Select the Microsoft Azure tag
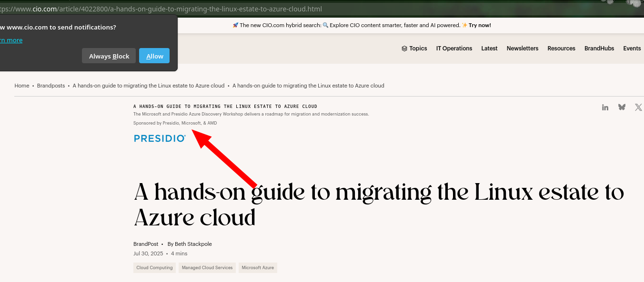The image size is (644, 282). pos(258,268)
